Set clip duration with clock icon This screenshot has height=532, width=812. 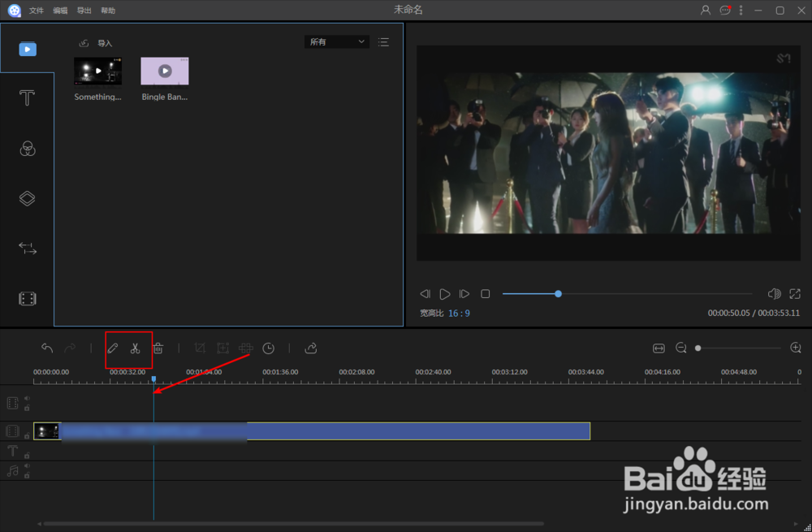tap(268, 348)
